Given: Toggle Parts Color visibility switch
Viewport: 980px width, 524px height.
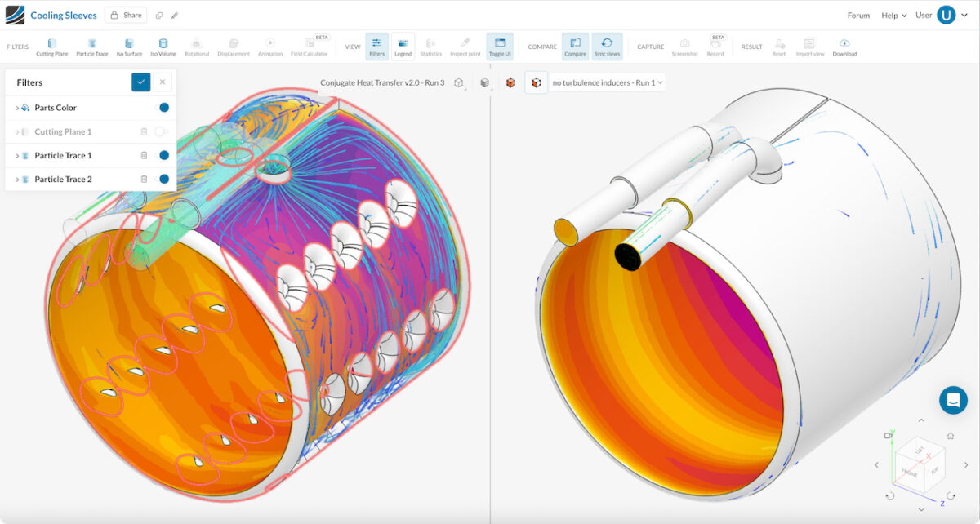Looking at the screenshot, I should click(163, 108).
